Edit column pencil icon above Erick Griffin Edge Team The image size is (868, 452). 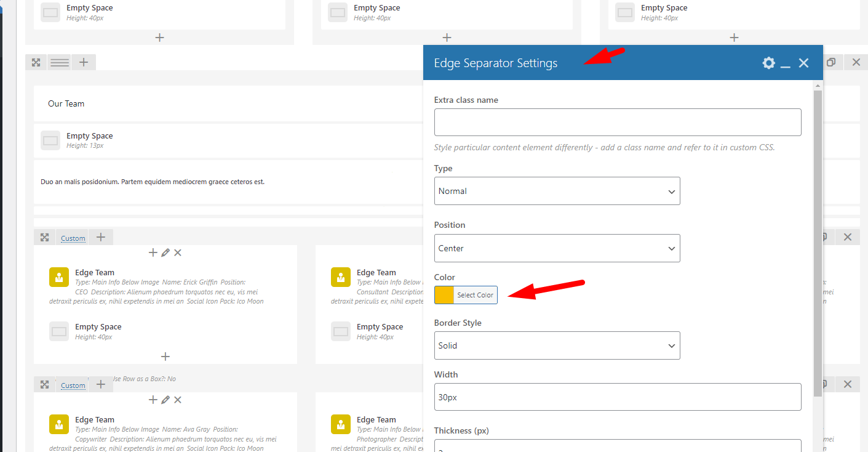(165, 252)
